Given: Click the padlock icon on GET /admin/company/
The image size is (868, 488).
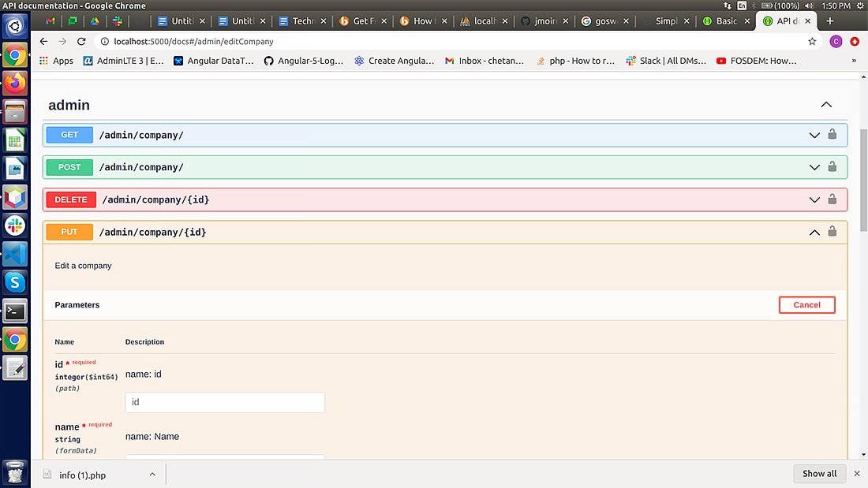Looking at the screenshot, I should point(832,134).
